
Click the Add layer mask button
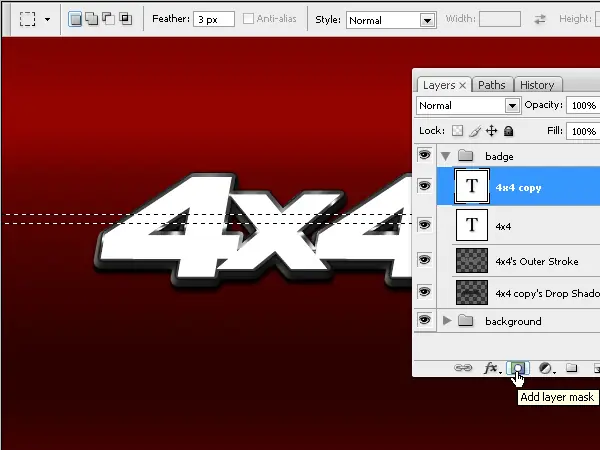(x=518, y=368)
